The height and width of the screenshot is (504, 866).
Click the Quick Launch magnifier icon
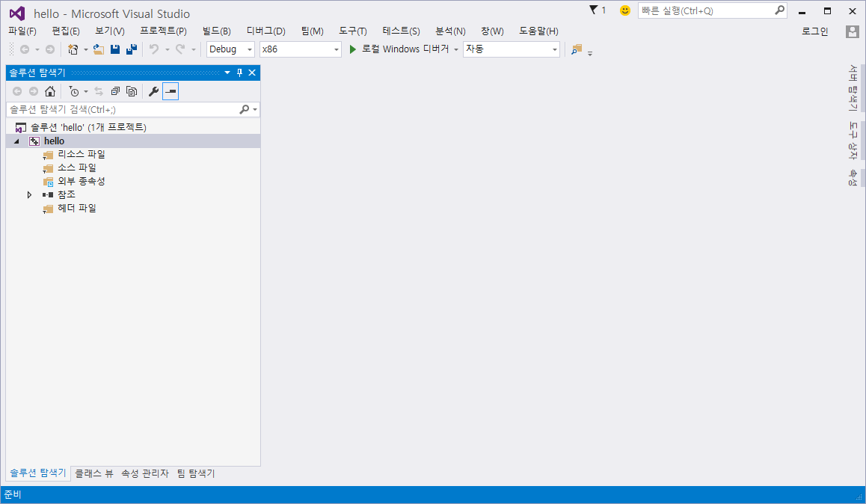pyautogui.click(x=779, y=10)
